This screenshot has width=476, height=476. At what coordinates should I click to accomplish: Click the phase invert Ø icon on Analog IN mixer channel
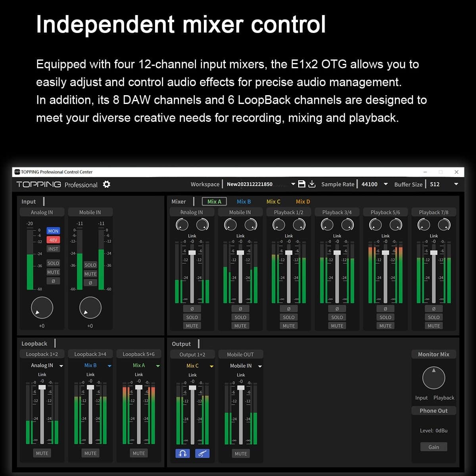192,308
